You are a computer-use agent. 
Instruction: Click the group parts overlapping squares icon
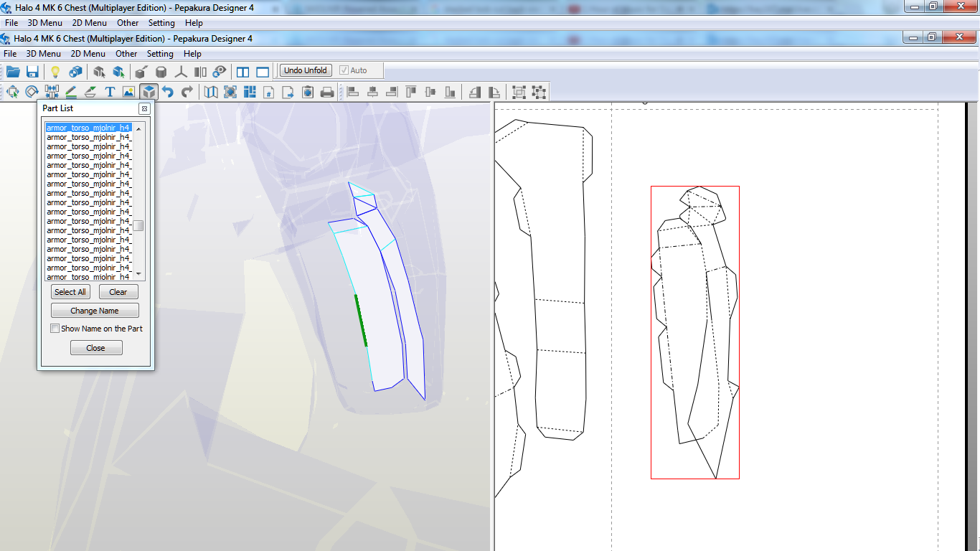click(519, 92)
